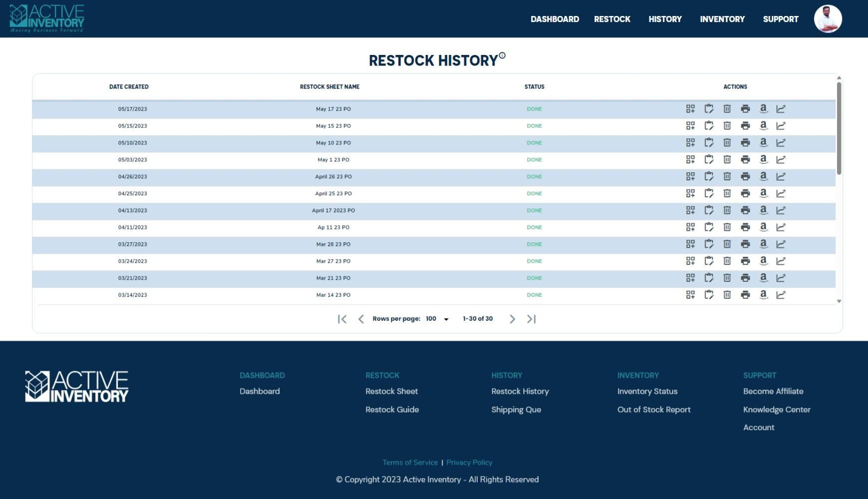Print the May 1 23 PO restock sheet

pyautogui.click(x=745, y=160)
